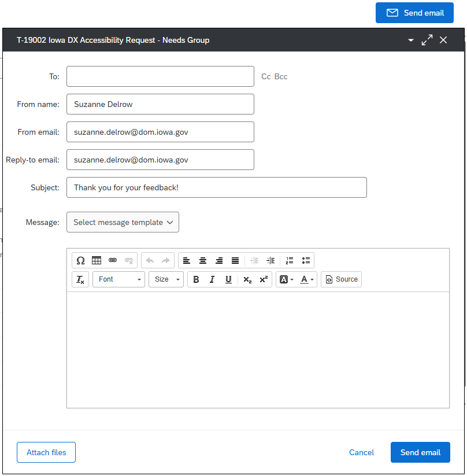This screenshot has width=467, height=476.
Task: Open the background color picker
Action: click(x=287, y=279)
